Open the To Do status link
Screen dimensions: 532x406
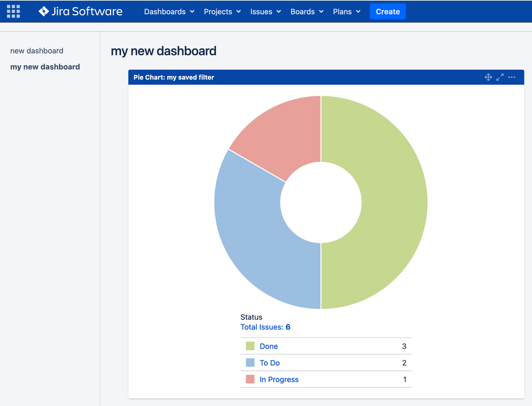click(x=269, y=363)
